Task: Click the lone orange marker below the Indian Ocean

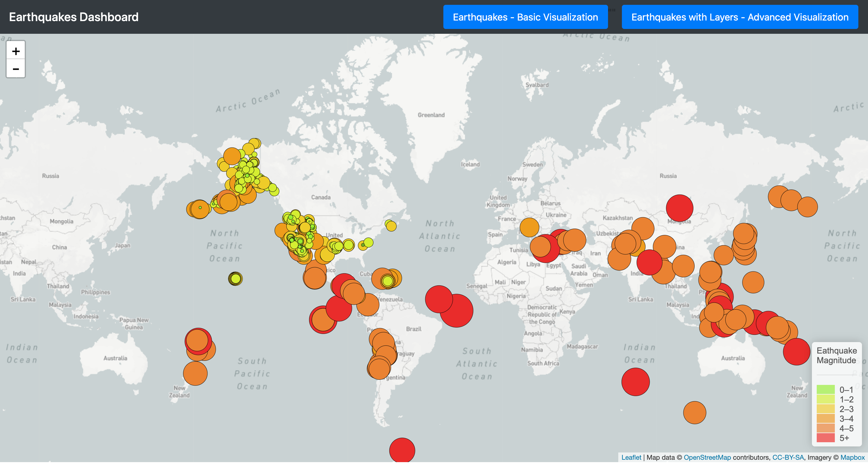Action: [694, 412]
